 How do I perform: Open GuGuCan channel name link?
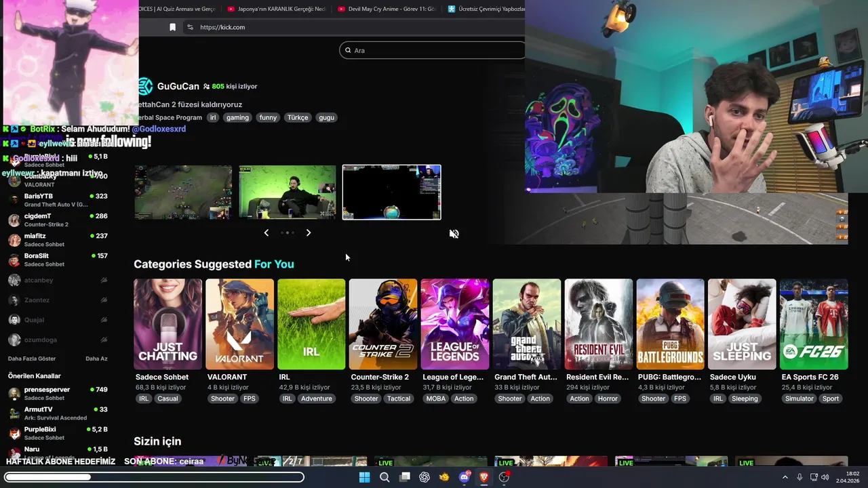pyautogui.click(x=178, y=86)
